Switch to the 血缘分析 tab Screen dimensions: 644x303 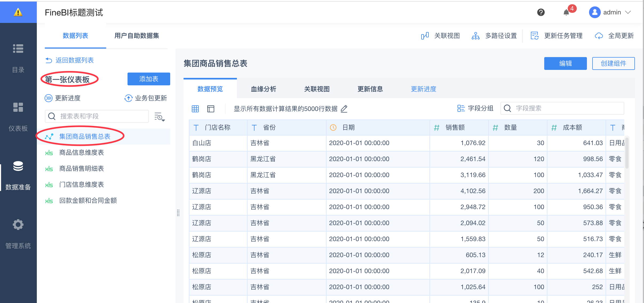(x=264, y=89)
